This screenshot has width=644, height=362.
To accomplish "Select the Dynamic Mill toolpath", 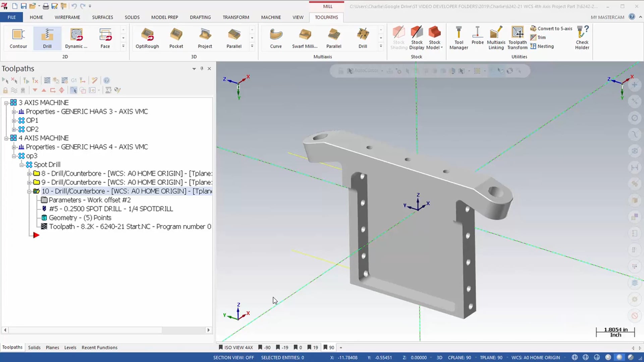I will click(75, 38).
